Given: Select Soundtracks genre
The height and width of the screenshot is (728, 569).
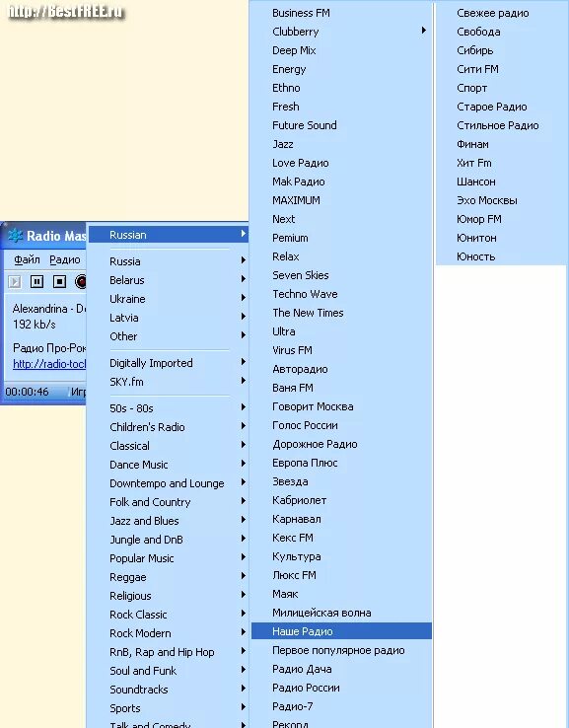Looking at the screenshot, I should (x=169, y=690).
